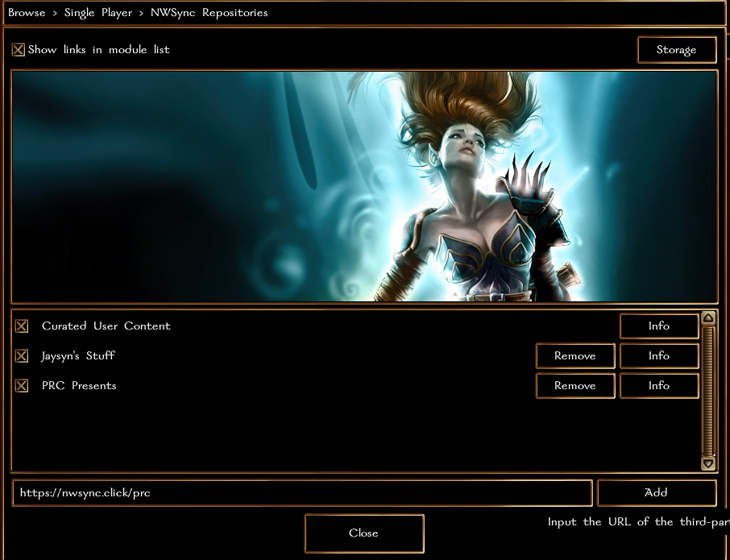730x560 pixels.
Task: Open Info for PRC Presents
Action: coord(658,385)
